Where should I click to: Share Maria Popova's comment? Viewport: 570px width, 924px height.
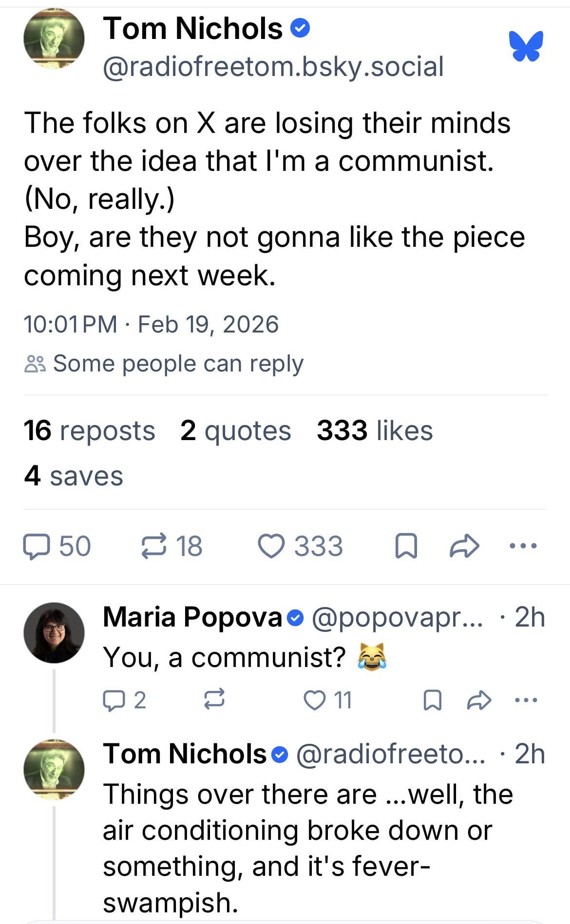coord(479,700)
